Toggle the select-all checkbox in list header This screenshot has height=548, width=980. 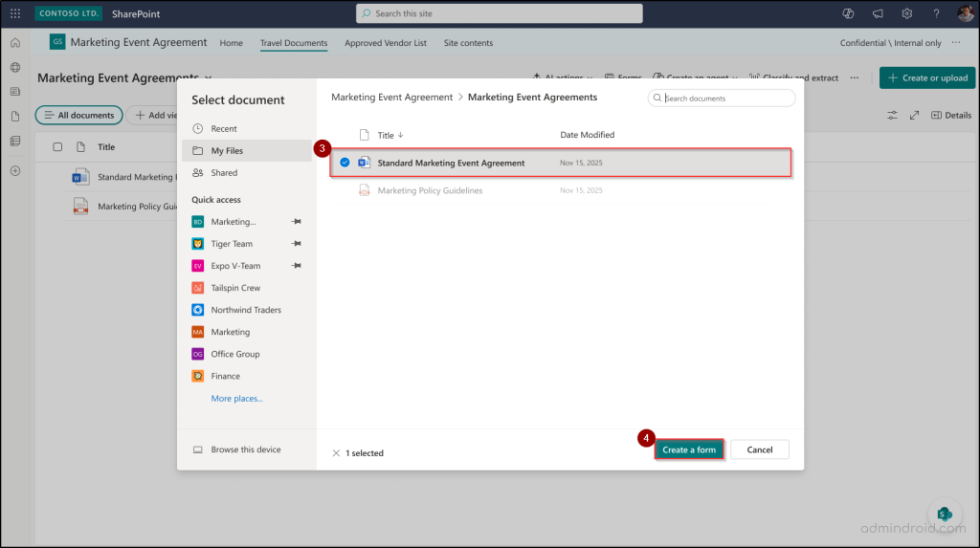[x=57, y=147]
